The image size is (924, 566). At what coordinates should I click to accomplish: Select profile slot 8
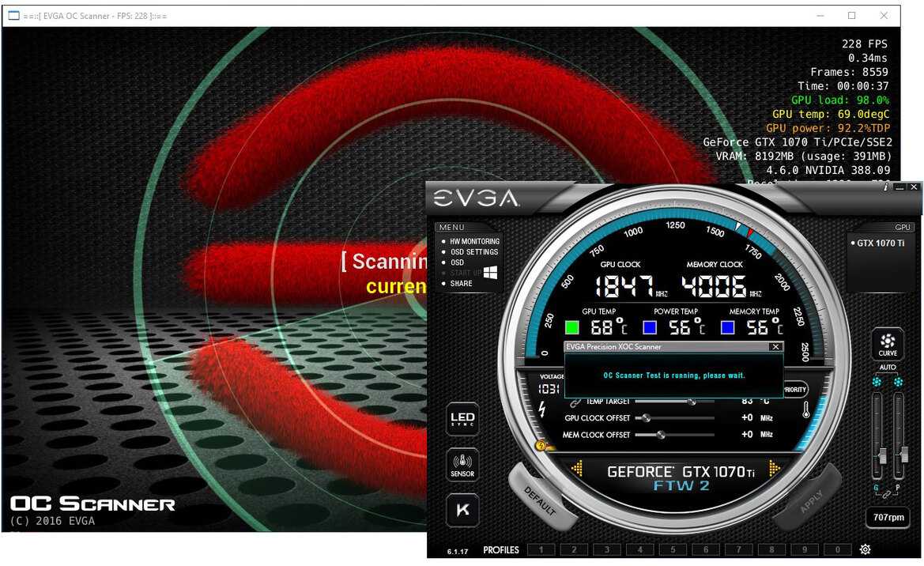pos(772,549)
